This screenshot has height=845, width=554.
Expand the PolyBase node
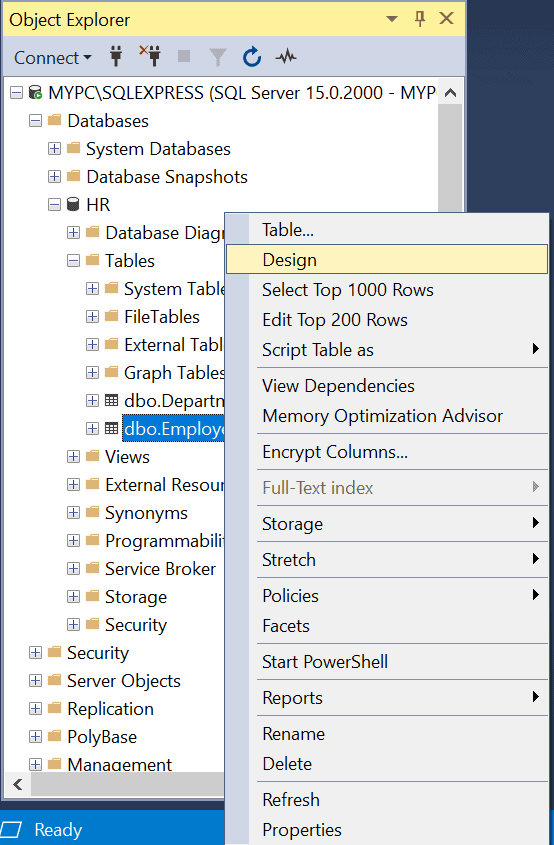35,737
